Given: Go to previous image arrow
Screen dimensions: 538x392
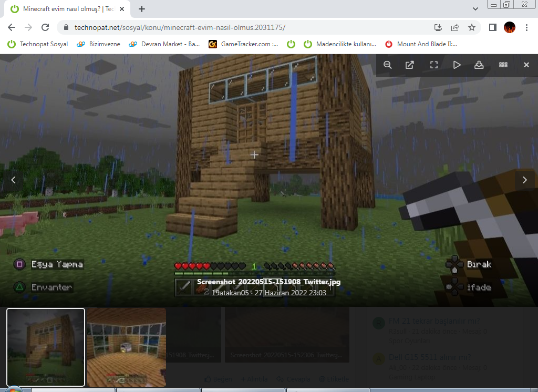Looking at the screenshot, I should tap(13, 180).
